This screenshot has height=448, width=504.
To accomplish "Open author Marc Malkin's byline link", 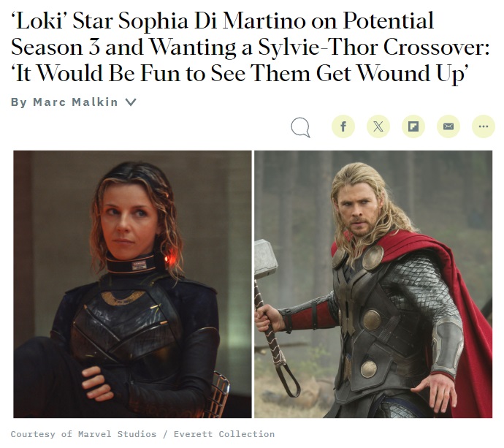I will pos(75,102).
